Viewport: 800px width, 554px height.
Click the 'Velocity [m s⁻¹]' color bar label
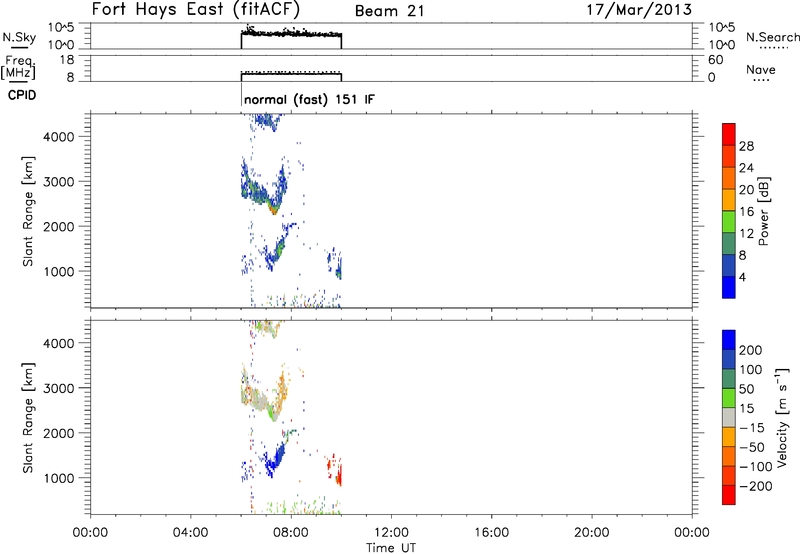[781, 417]
